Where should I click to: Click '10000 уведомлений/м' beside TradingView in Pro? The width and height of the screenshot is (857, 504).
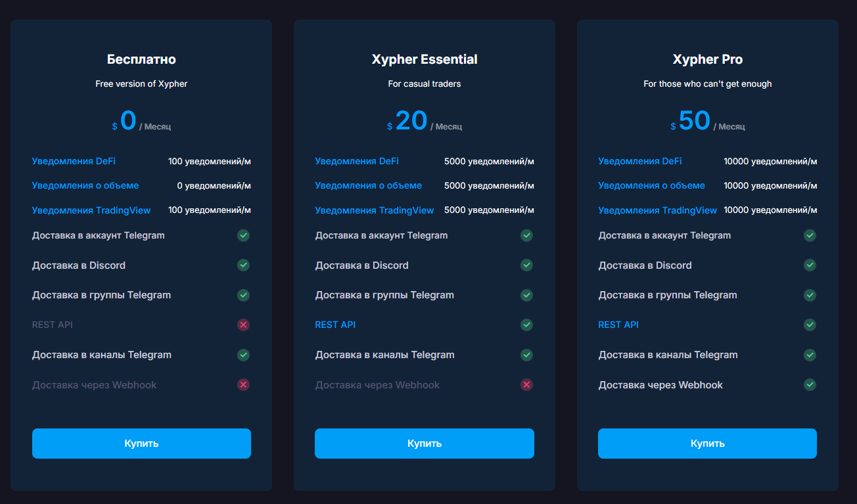point(771,211)
